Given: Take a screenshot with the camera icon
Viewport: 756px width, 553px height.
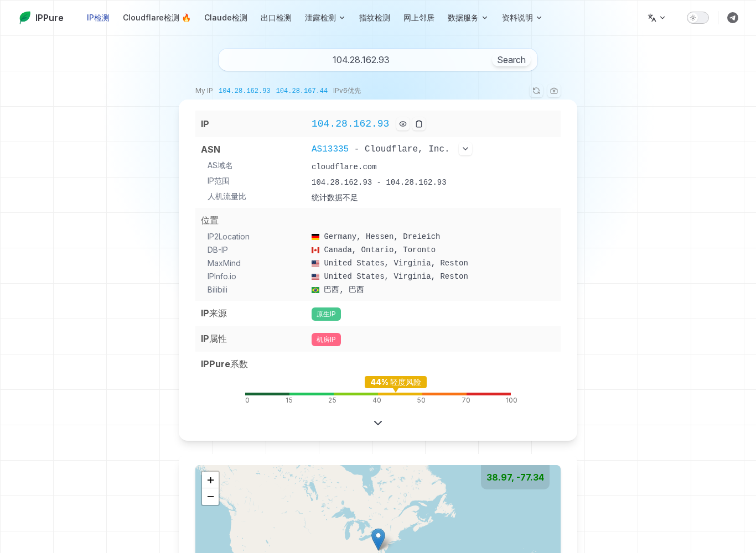Looking at the screenshot, I should tap(554, 91).
